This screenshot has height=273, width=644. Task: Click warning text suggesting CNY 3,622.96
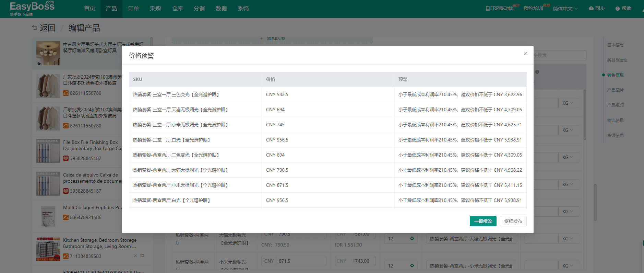pos(460,94)
